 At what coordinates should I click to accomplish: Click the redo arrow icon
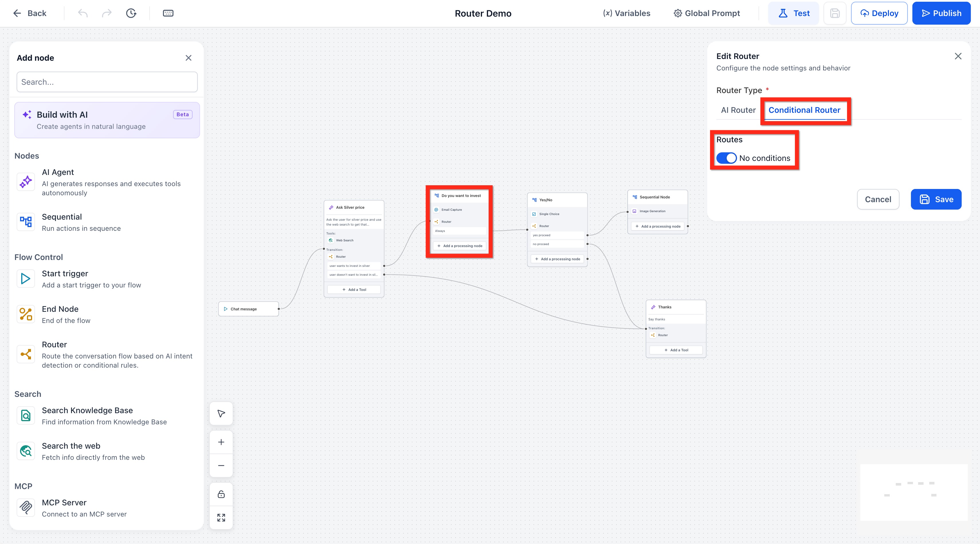107,13
